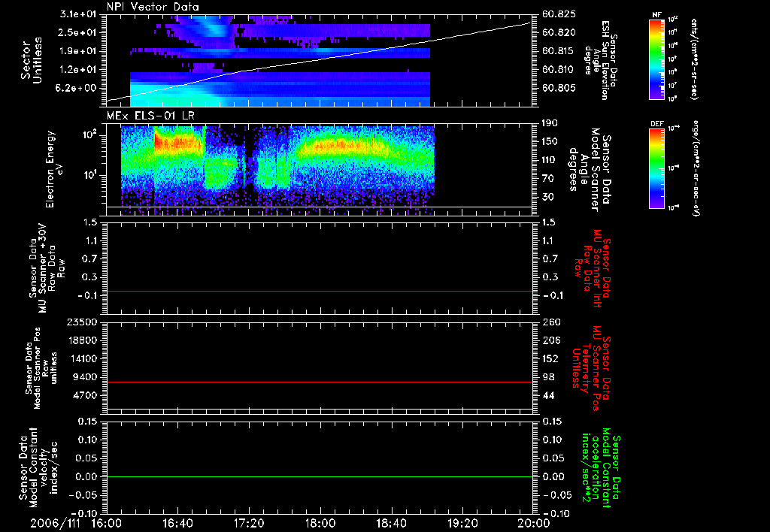
Task: Select the "DEF" color bar heading
Action: tap(657, 124)
